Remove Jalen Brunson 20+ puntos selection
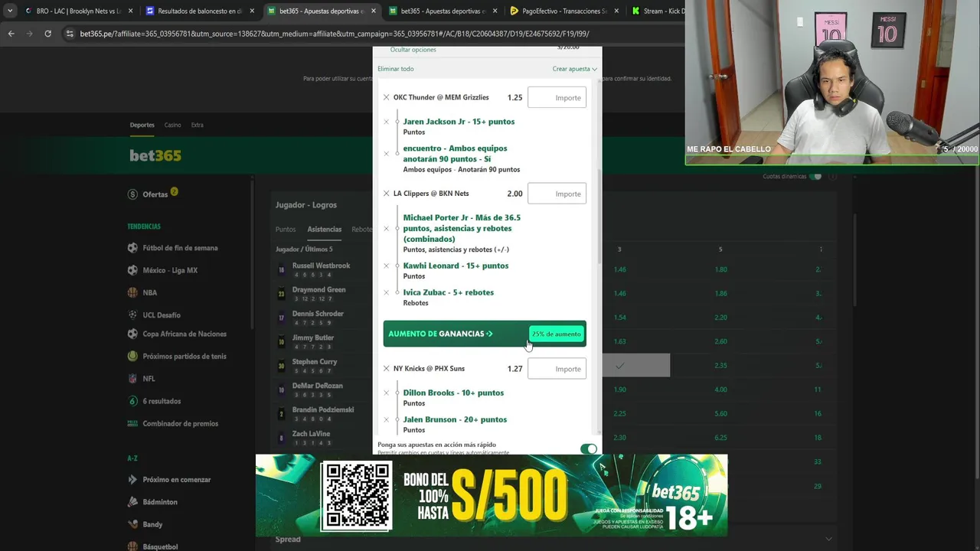This screenshot has height=551, width=980. point(386,420)
